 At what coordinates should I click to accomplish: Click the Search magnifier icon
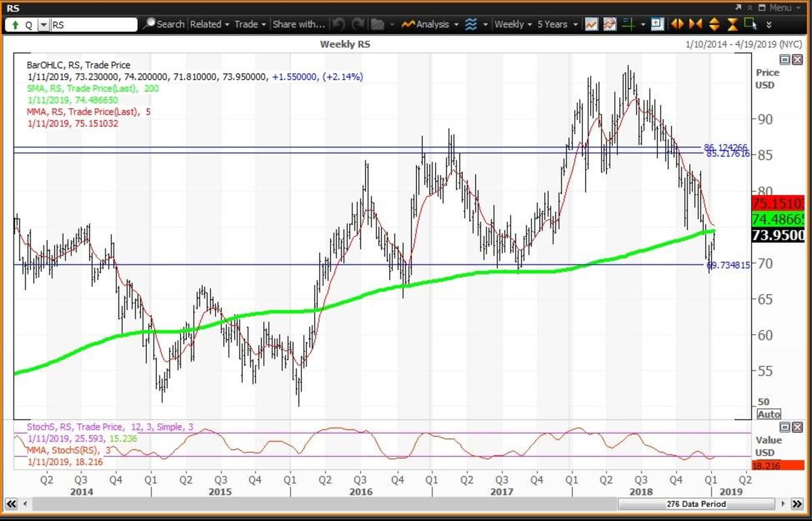point(149,24)
